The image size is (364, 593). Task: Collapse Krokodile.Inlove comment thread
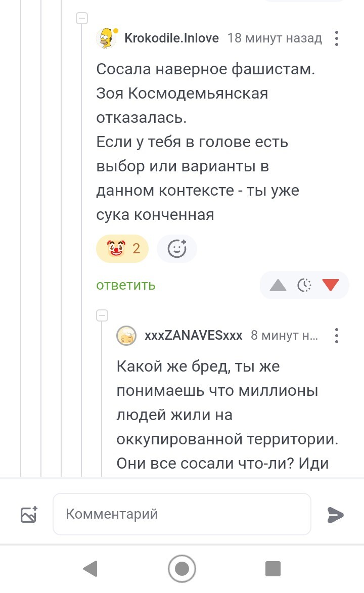[81, 19]
